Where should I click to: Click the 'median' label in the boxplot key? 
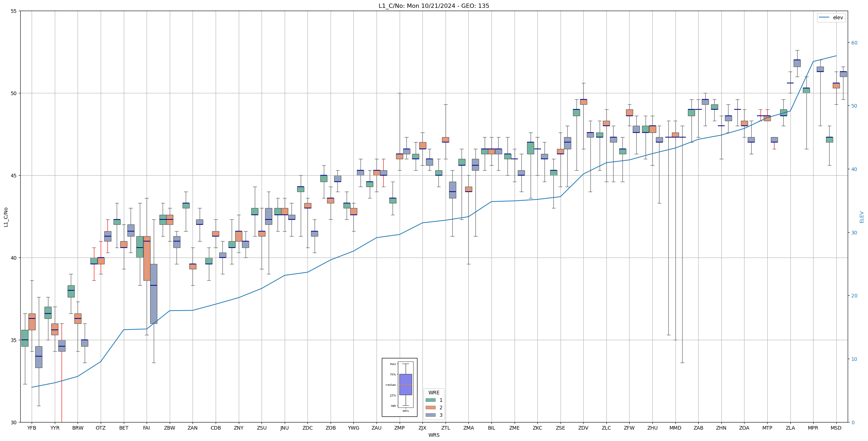coord(390,385)
